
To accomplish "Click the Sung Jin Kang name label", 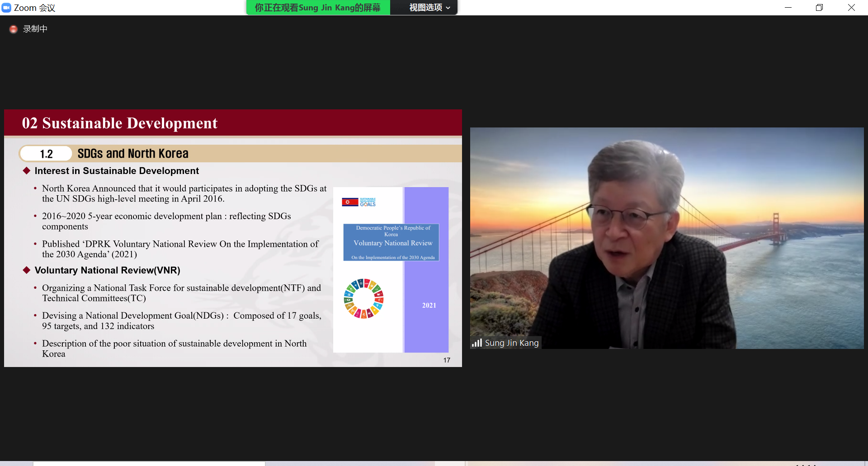I will click(511, 343).
